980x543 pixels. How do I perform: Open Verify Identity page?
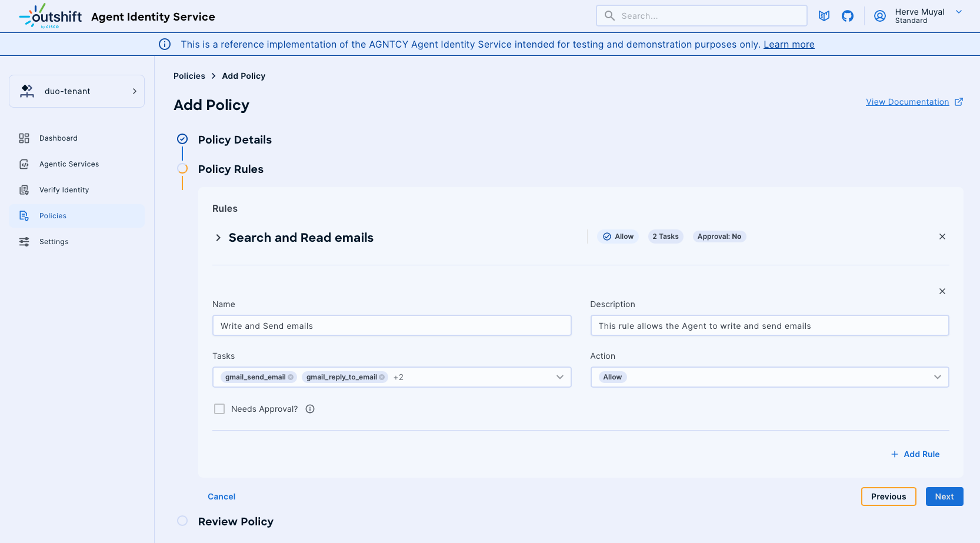pyautogui.click(x=64, y=190)
